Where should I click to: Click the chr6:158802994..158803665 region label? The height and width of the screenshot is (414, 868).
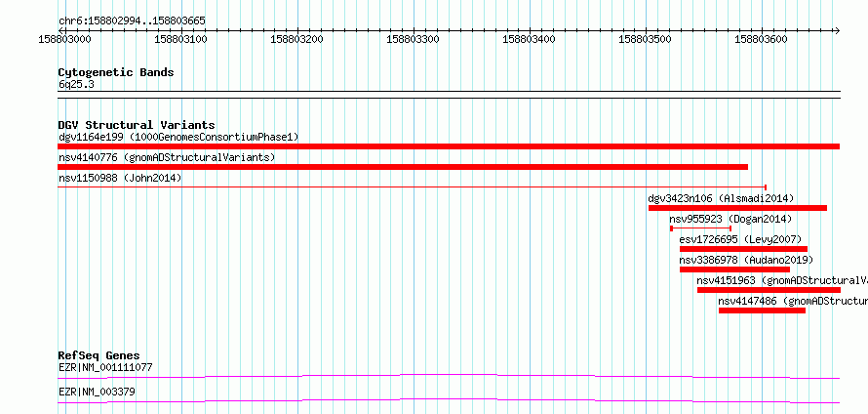pos(132,21)
